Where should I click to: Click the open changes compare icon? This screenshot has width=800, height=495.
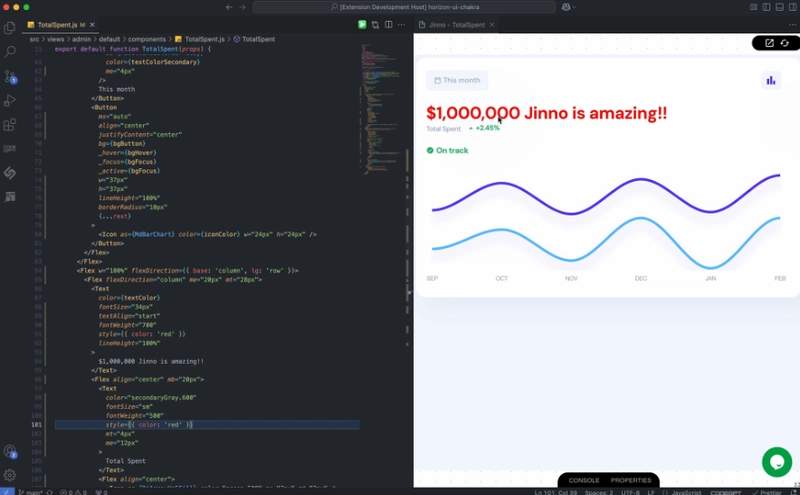pos(376,24)
